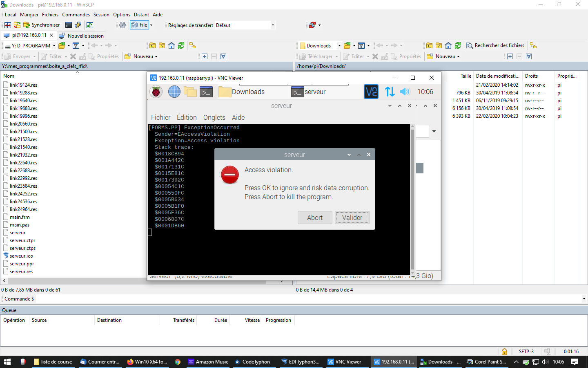Open the Commande $ history dropdown
Screen dimensions: 588x368
click(584, 299)
